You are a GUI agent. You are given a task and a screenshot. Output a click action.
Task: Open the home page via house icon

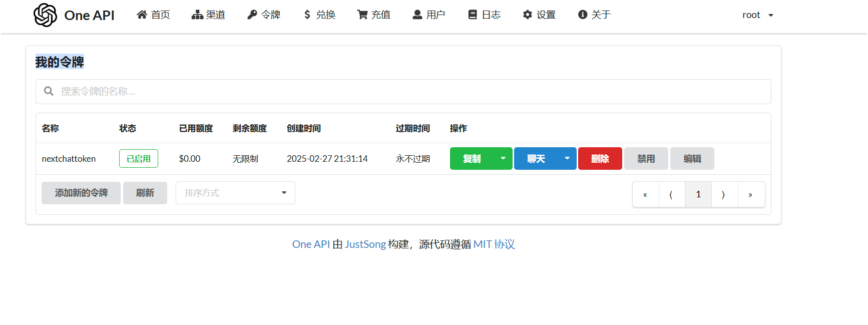(x=142, y=15)
